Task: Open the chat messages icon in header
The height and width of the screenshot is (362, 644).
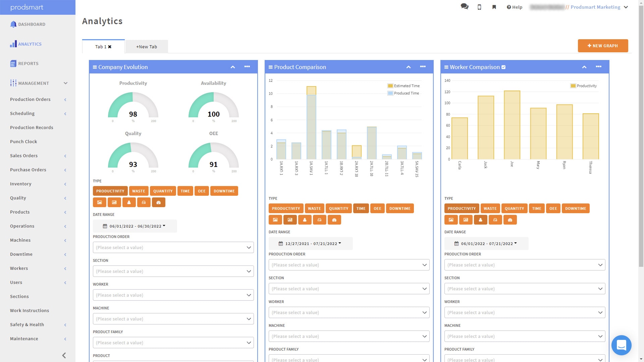Action: [x=465, y=7]
